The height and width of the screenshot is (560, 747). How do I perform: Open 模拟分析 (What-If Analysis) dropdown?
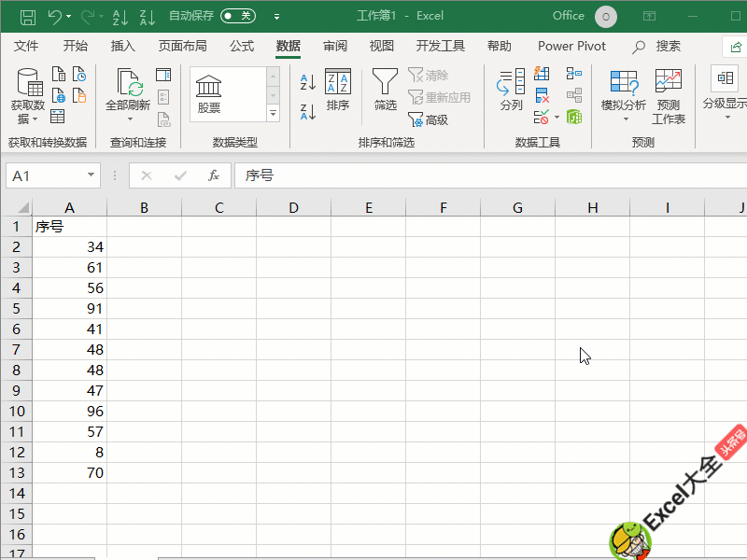(x=624, y=95)
